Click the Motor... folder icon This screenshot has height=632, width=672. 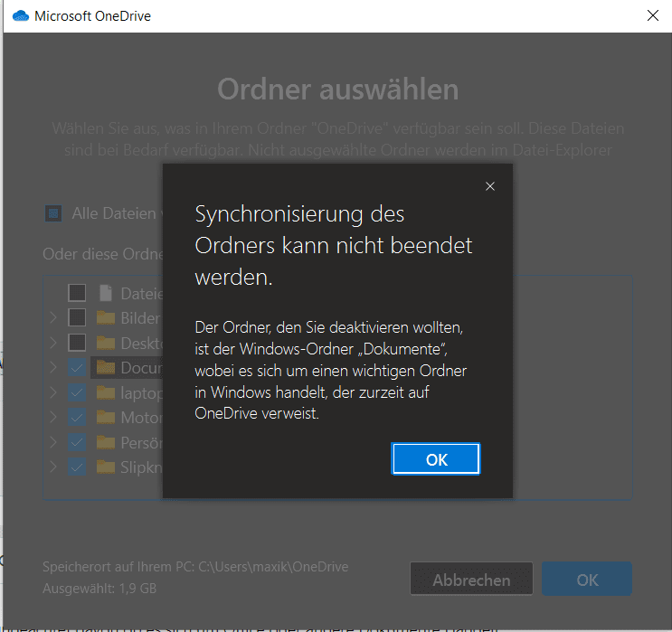point(106,418)
